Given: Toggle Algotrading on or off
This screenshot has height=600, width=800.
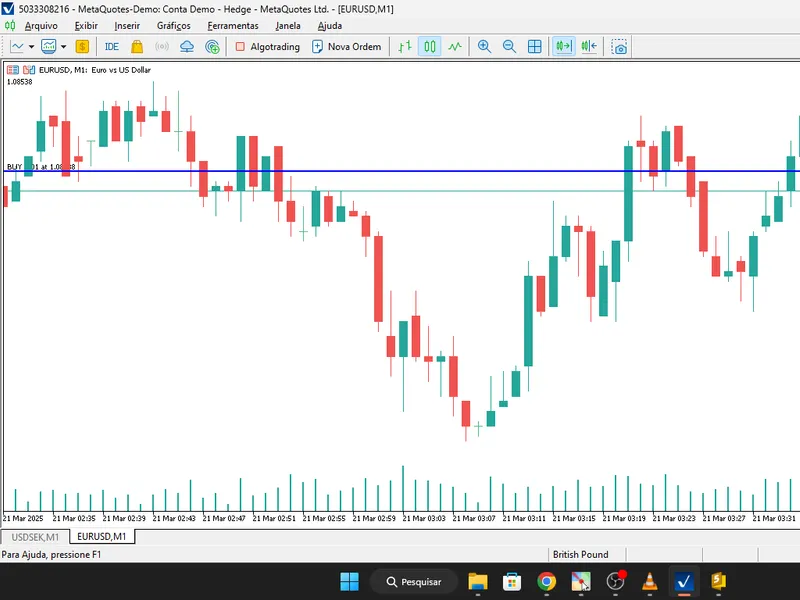Looking at the screenshot, I should point(268,47).
